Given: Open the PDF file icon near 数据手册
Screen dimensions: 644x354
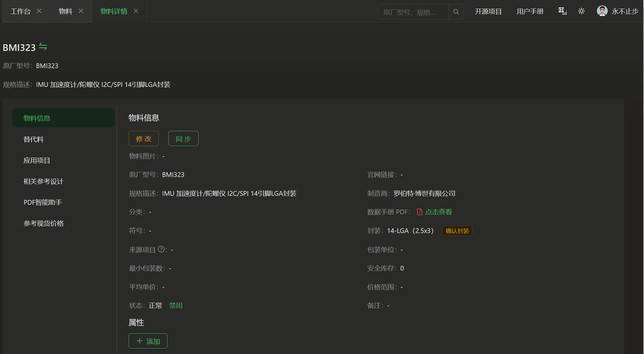Looking at the screenshot, I should point(419,212).
